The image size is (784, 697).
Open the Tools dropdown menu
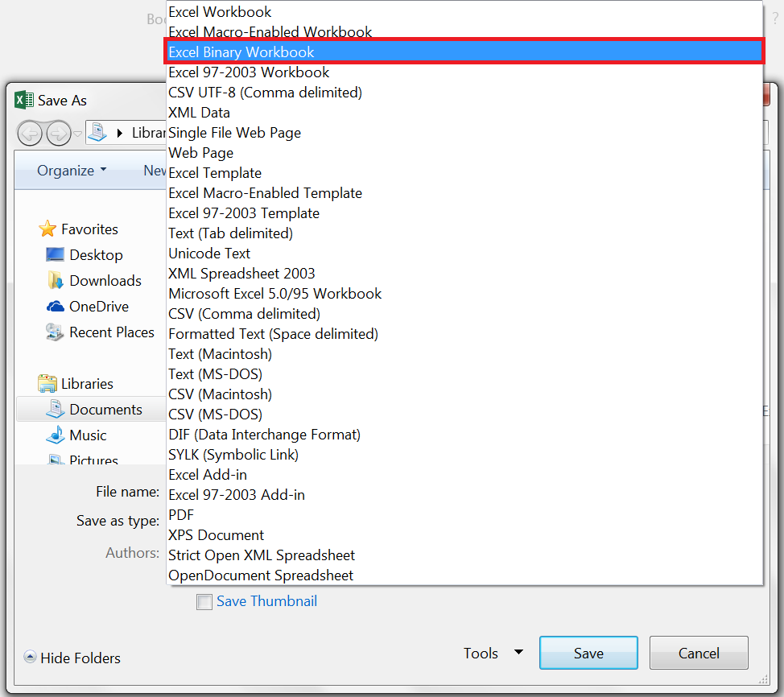pyautogui.click(x=493, y=654)
